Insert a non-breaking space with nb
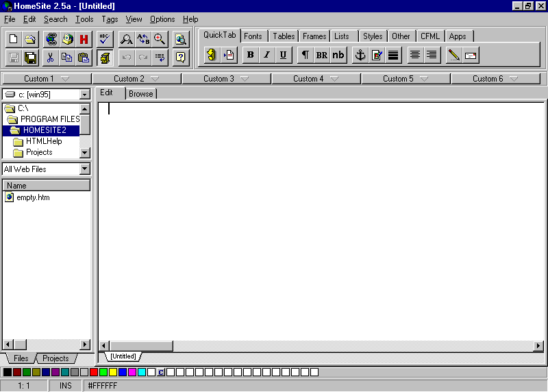Screen dimensions: 548x392 (338, 55)
